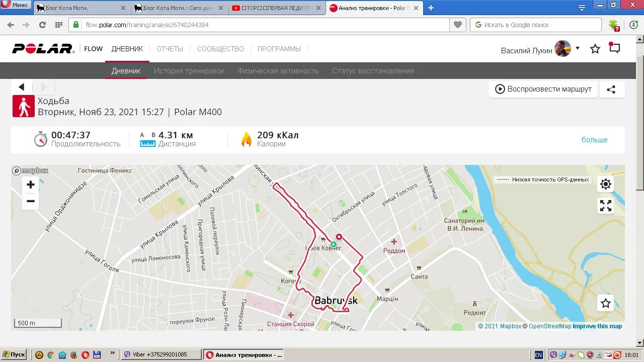644x362 pixels.
Task: Zoom out the map with minus button
Action: 31,201
